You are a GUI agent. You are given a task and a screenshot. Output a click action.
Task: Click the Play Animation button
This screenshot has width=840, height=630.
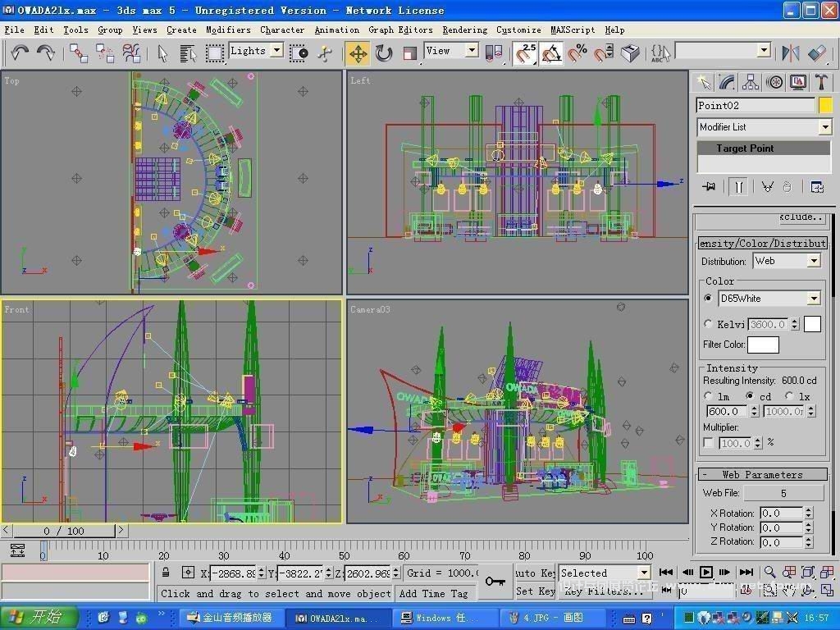tap(706, 572)
